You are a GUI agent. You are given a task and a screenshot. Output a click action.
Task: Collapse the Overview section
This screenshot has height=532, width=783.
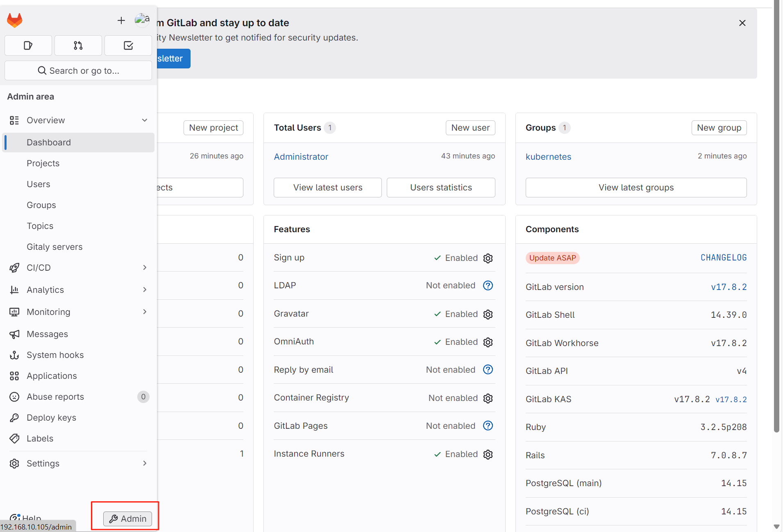click(145, 120)
